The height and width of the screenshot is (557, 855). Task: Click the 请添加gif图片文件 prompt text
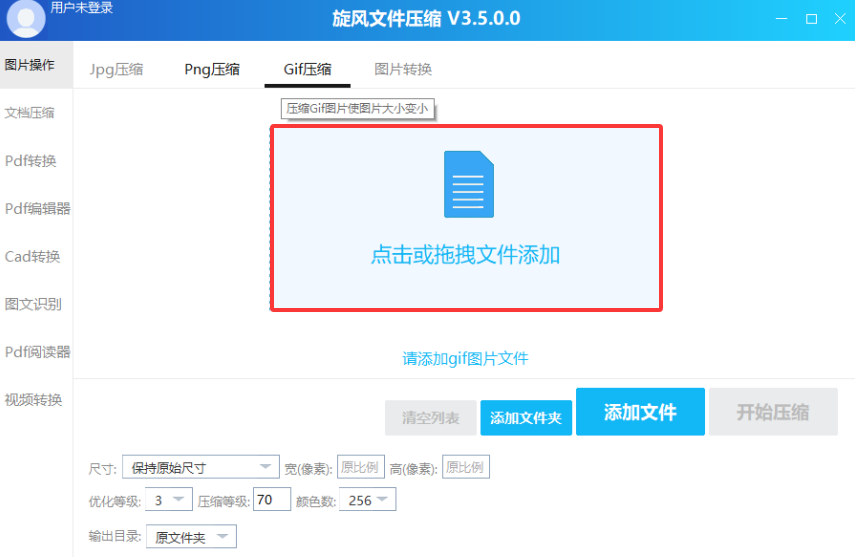pyautogui.click(x=465, y=358)
